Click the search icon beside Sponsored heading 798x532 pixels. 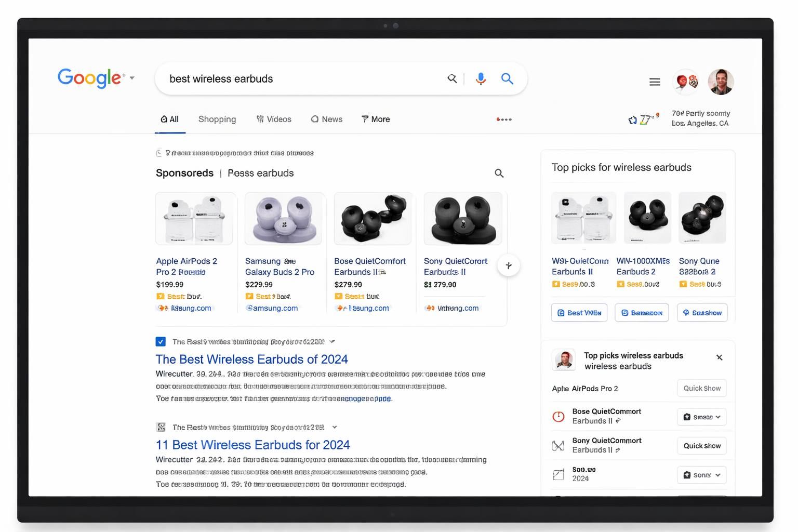point(499,174)
